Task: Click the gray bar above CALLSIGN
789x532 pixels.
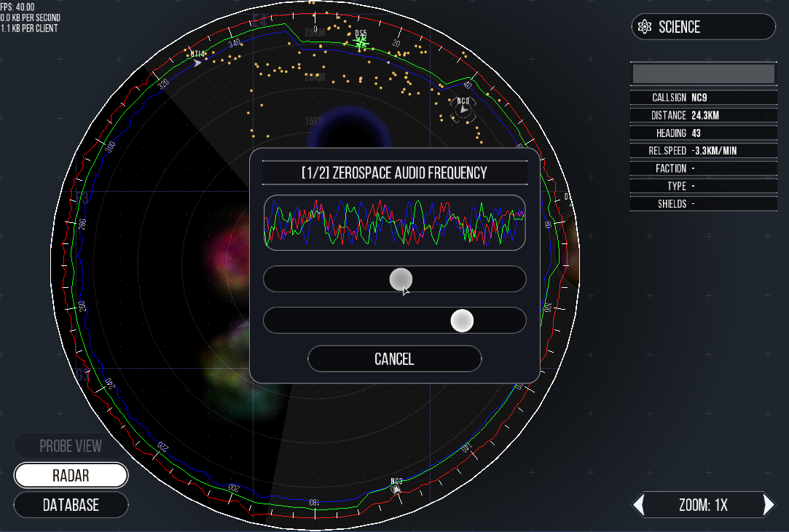Action: point(703,74)
